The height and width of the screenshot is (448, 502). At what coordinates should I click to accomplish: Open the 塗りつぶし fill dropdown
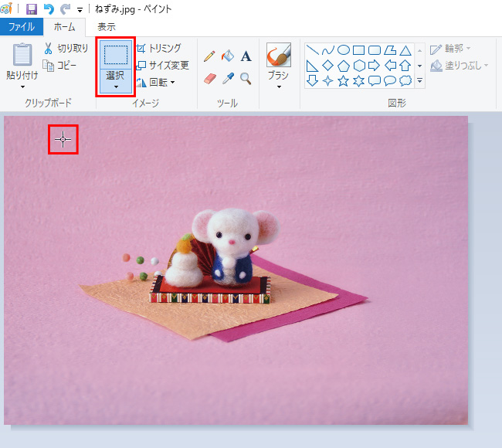click(x=459, y=66)
